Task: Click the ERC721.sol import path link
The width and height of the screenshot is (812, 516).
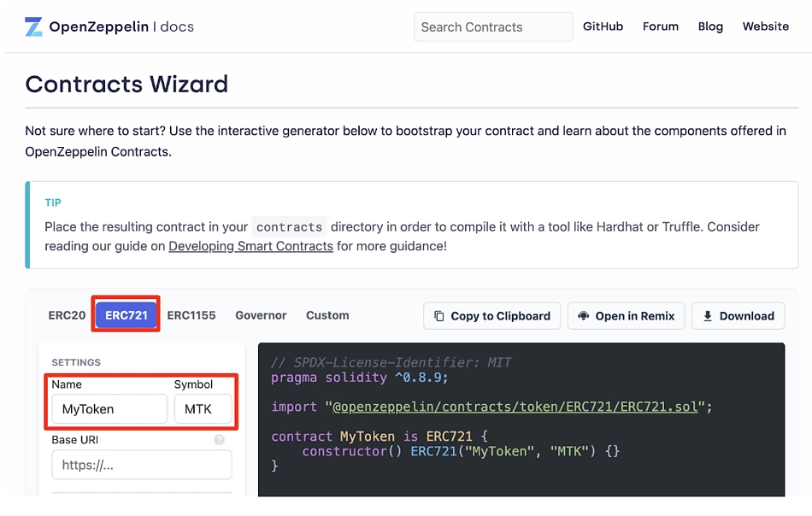Action: pyautogui.click(x=515, y=407)
